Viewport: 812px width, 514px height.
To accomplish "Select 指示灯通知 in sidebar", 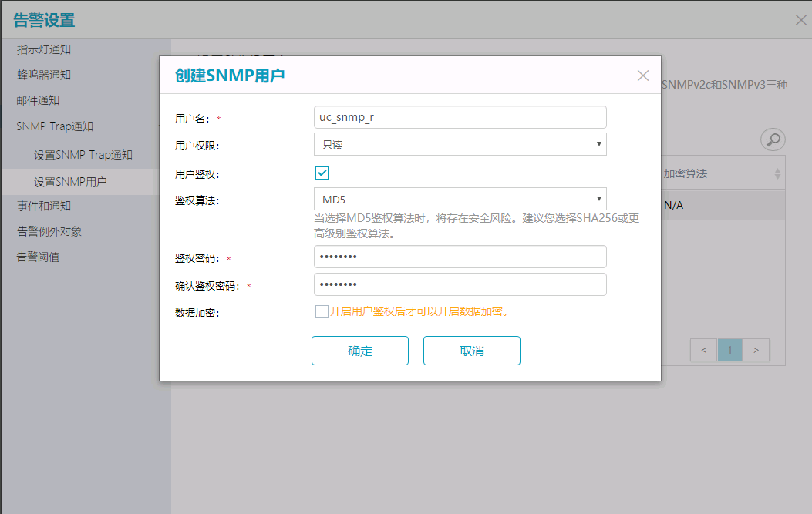I will click(44, 49).
